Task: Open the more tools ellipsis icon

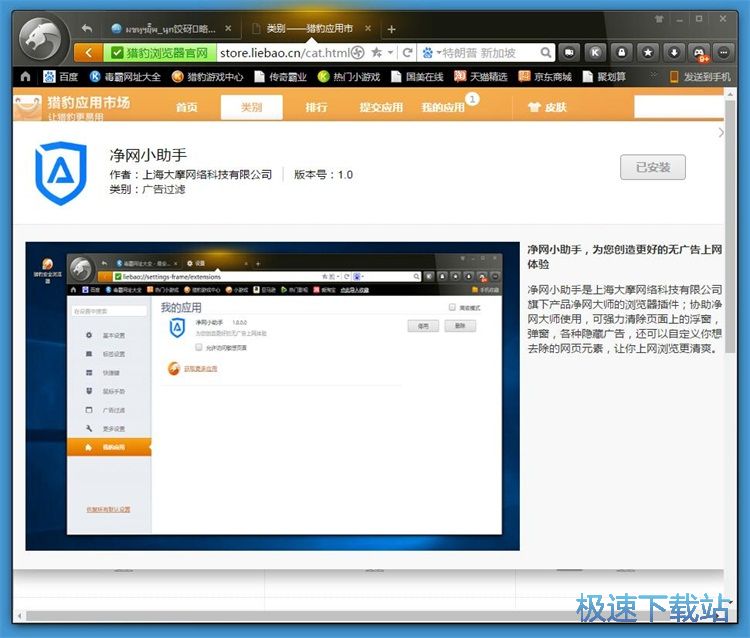Action: coord(724,53)
